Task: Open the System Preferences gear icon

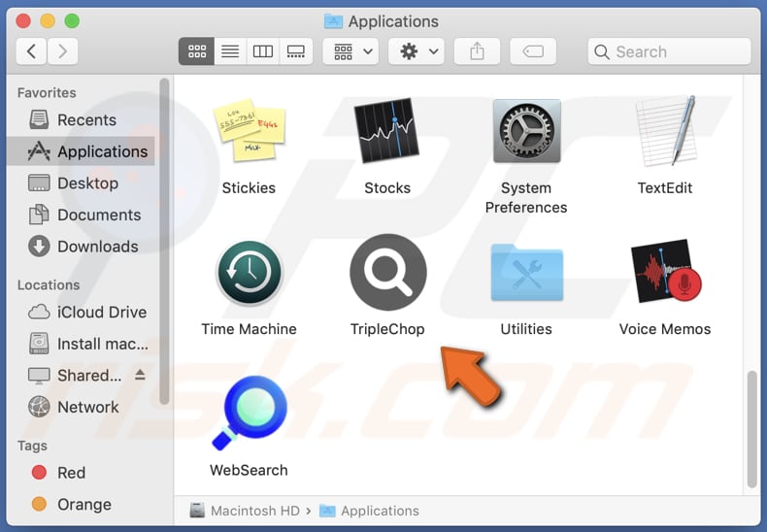Action: pos(526,130)
